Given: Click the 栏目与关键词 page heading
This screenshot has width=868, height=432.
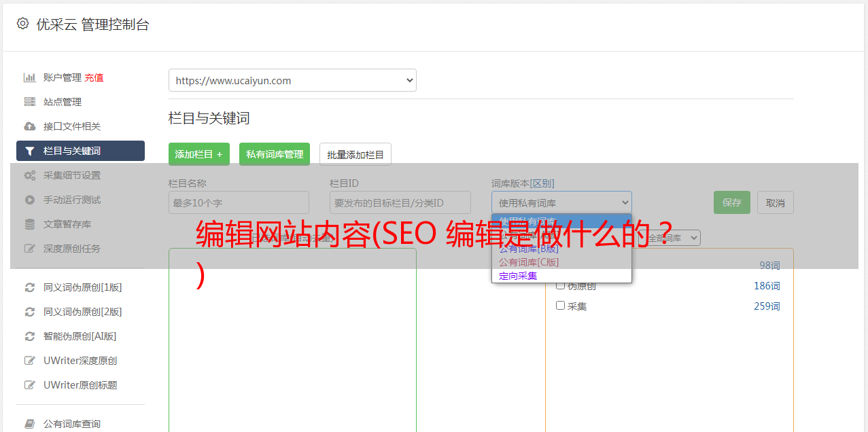Looking at the screenshot, I should [x=209, y=118].
